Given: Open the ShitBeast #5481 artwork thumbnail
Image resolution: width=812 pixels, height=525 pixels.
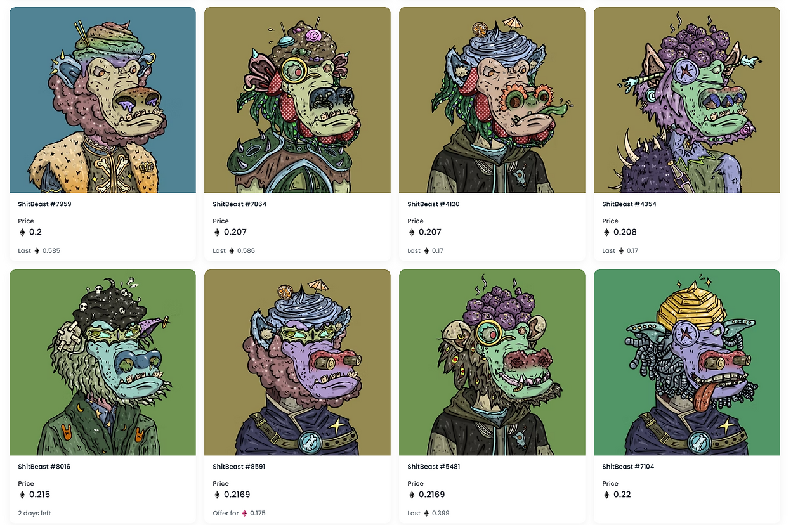Looking at the screenshot, I should click(x=492, y=362).
